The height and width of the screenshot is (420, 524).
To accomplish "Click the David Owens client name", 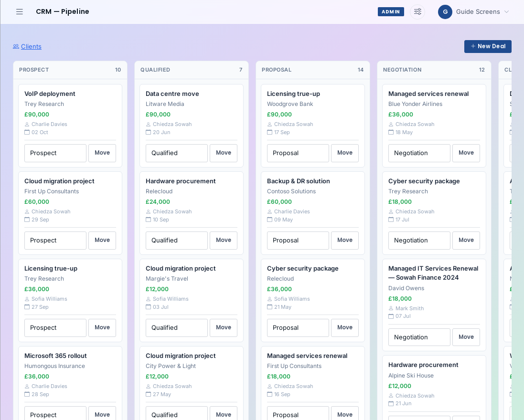I will [x=406, y=288].
